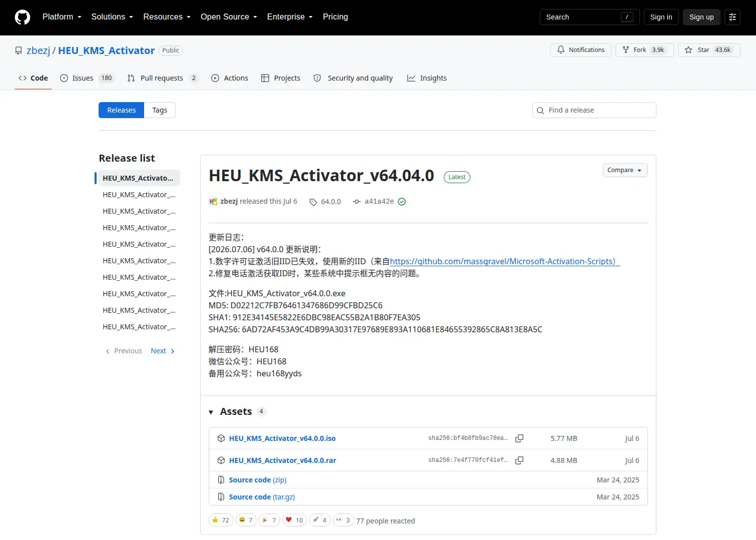This screenshot has width=756, height=540.
Task: Open the Compare dropdown
Action: click(x=625, y=170)
